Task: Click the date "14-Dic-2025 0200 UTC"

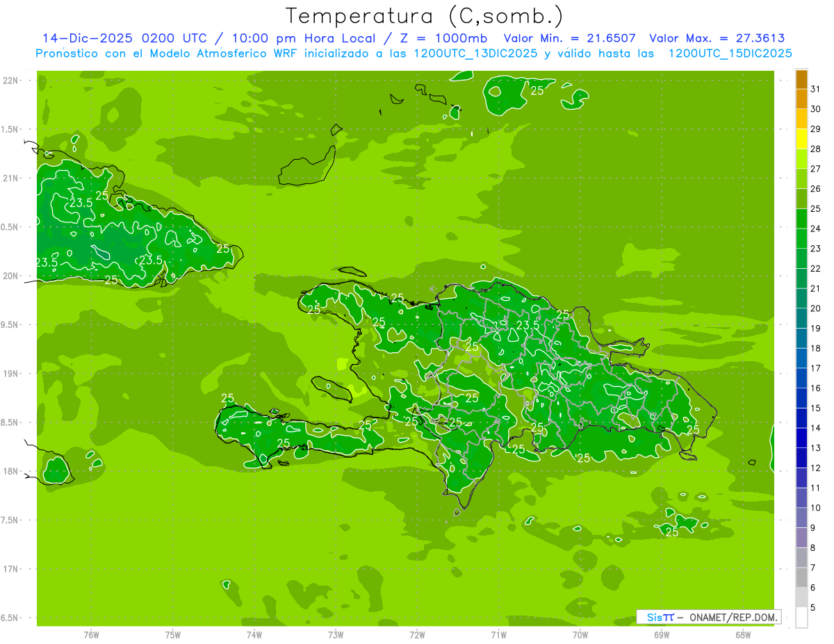Action: point(124,38)
